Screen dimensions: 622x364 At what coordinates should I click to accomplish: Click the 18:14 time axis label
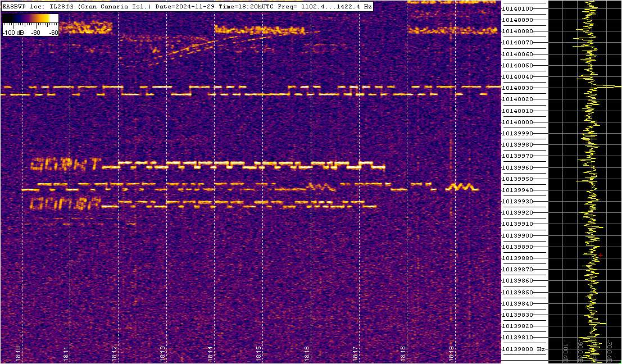[211, 353]
